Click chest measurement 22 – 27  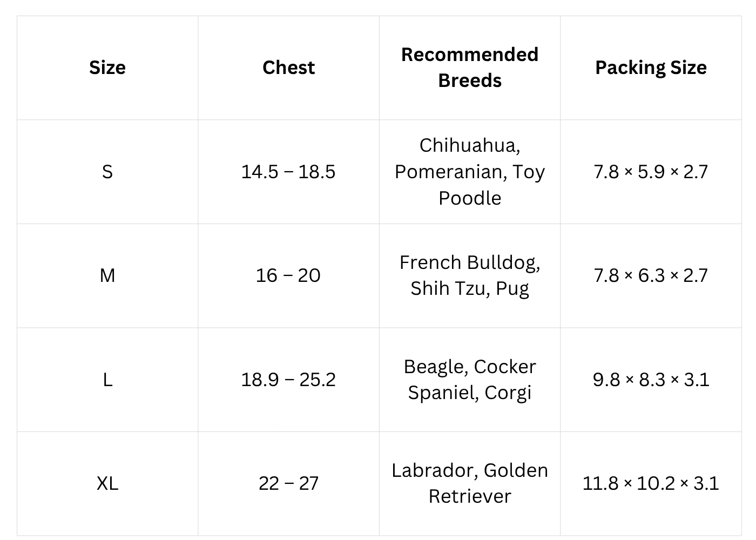click(x=288, y=483)
